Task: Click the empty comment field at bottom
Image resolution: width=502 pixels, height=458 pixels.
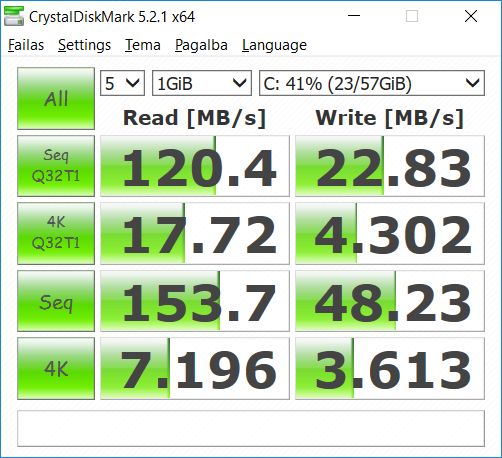Action: pos(251,428)
